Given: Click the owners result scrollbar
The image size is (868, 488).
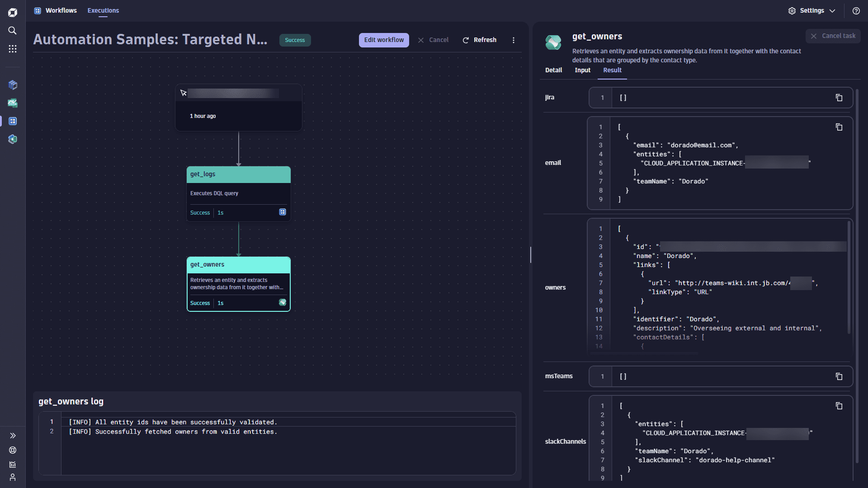Looking at the screenshot, I should tap(849, 278).
